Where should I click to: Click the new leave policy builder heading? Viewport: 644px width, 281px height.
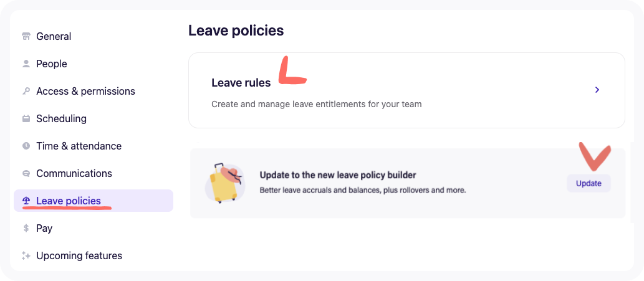(337, 175)
